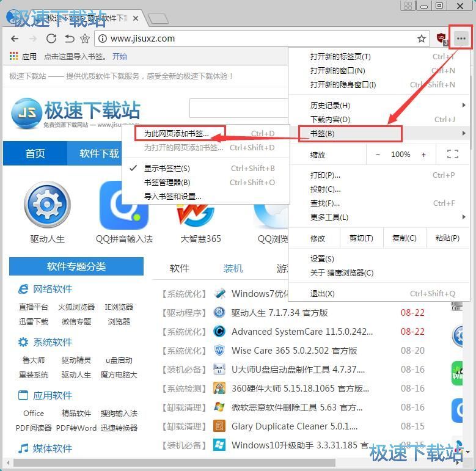Click the Apps grid icon in bookmarks bar
Viewport: 476px width, 471px height.
(x=13, y=56)
